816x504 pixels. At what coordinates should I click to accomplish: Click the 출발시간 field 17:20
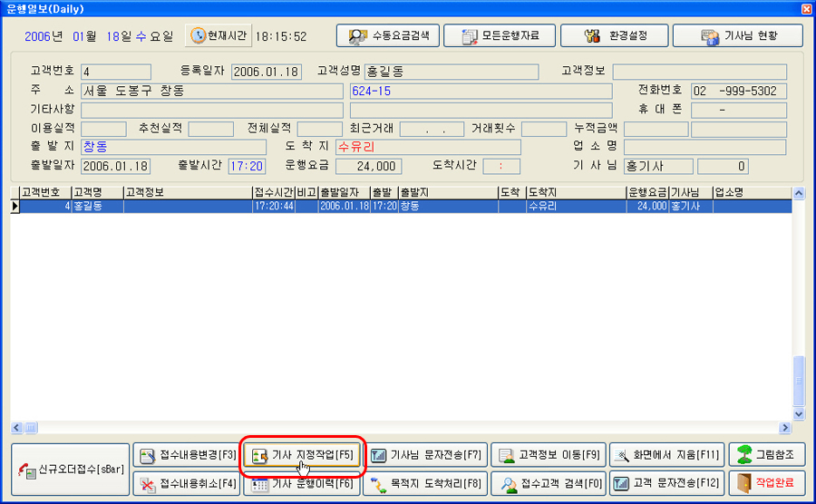[x=247, y=166]
